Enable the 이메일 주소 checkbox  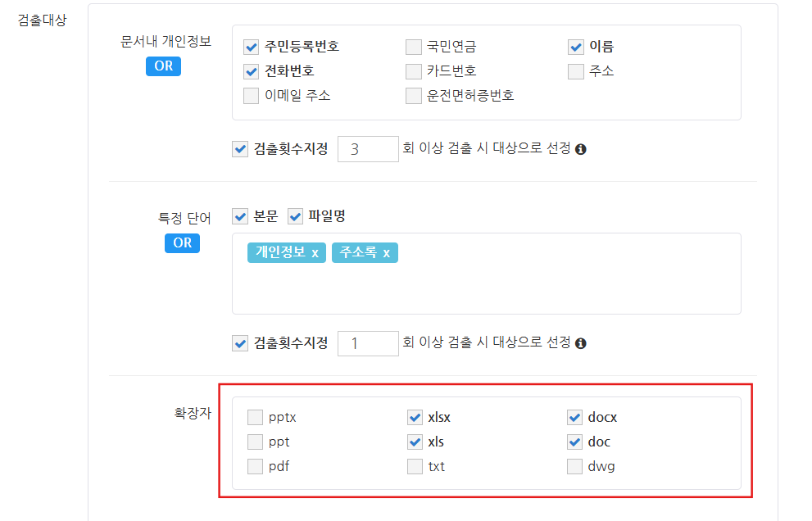coord(252,96)
